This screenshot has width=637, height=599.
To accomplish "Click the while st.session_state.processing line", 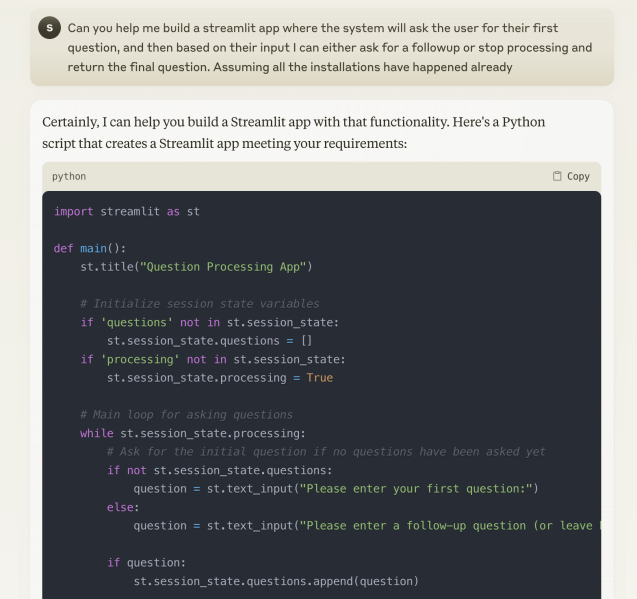I will point(193,434).
